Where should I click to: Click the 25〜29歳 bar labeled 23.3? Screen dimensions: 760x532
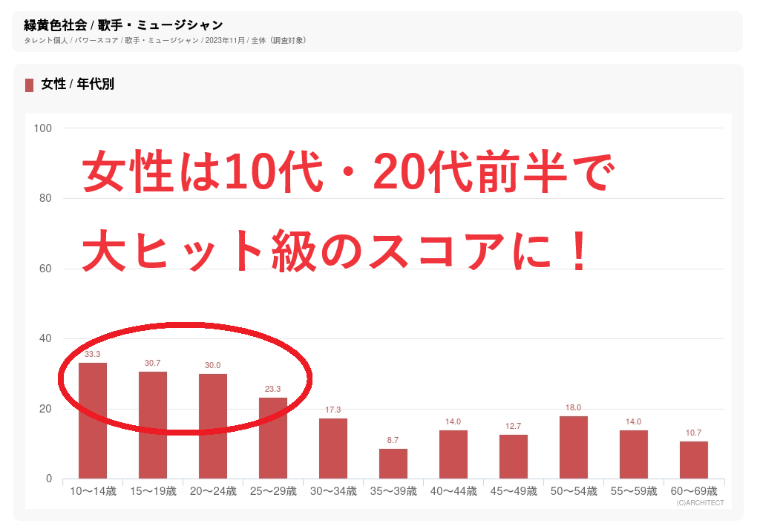click(x=273, y=438)
